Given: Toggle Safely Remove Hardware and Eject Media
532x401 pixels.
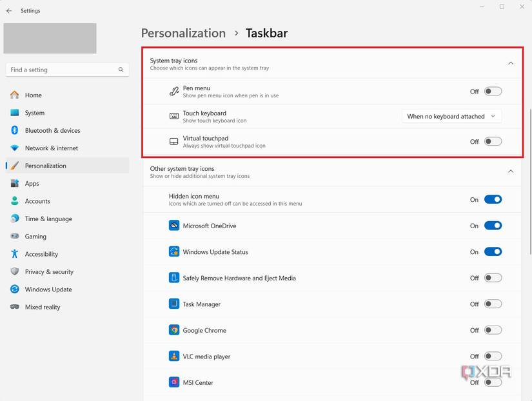Looking at the screenshot, I should tap(493, 278).
